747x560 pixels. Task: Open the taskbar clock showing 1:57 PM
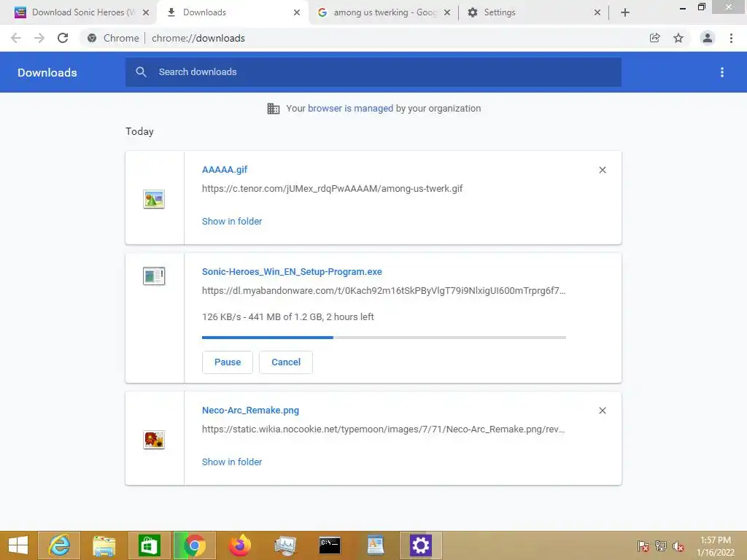[716, 546]
